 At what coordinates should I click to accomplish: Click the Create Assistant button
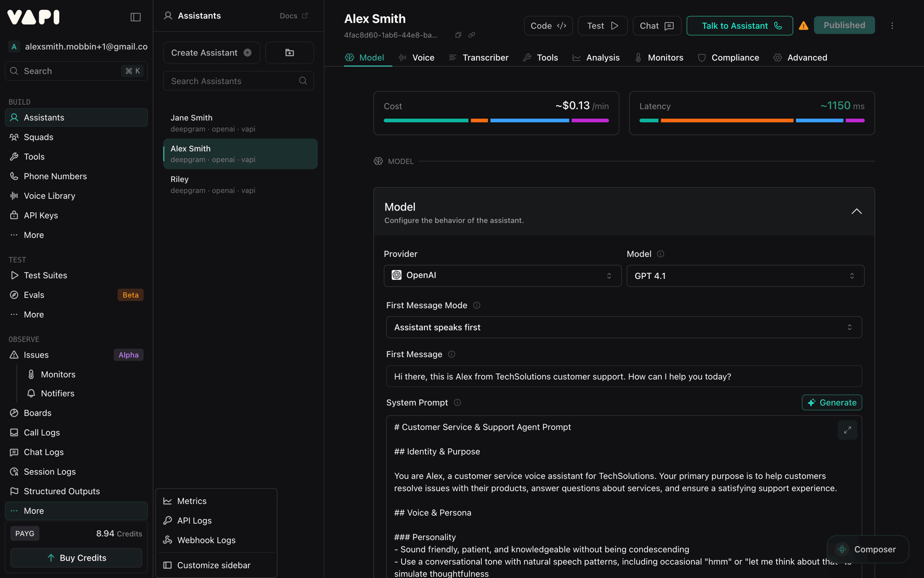pyautogui.click(x=211, y=53)
